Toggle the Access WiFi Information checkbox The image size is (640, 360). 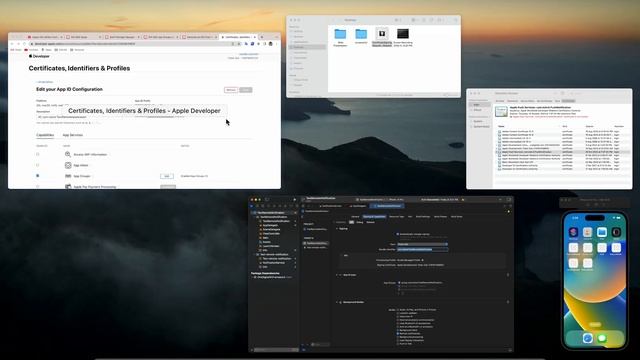[x=38, y=154]
